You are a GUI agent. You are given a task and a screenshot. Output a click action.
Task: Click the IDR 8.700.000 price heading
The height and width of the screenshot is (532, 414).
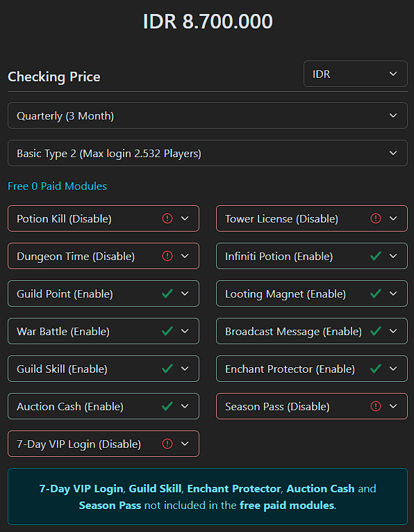point(208,22)
